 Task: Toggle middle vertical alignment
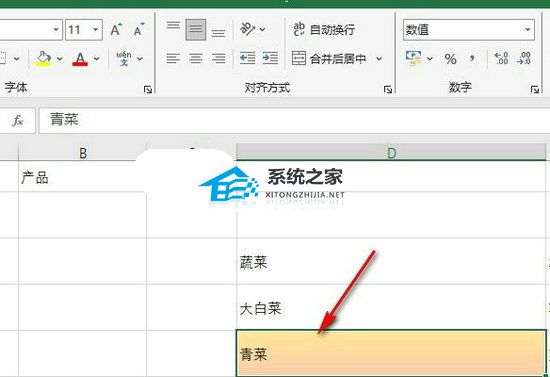coord(196,29)
